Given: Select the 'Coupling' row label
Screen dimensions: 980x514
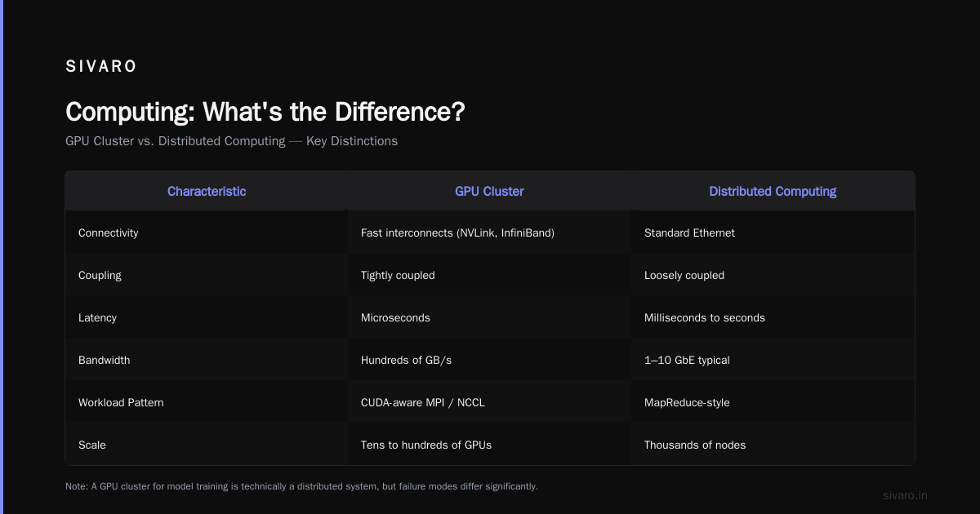Looking at the screenshot, I should (x=100, y=275).
